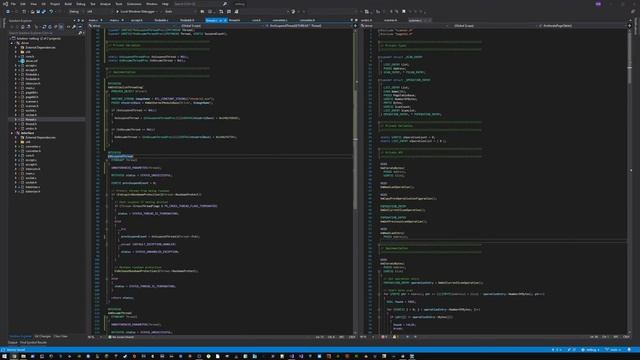Open the Debug menu

tap(81, 4)
